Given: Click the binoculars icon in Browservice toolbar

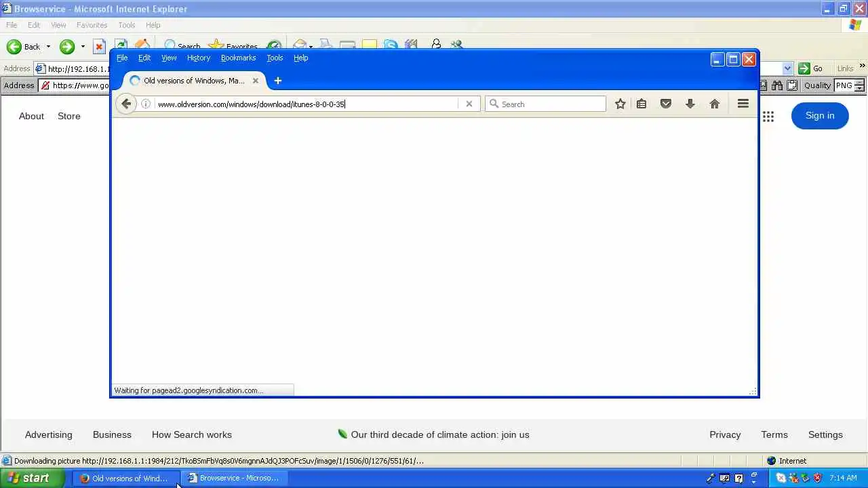Looking at the screenshot, I should (x=777, y=85).
